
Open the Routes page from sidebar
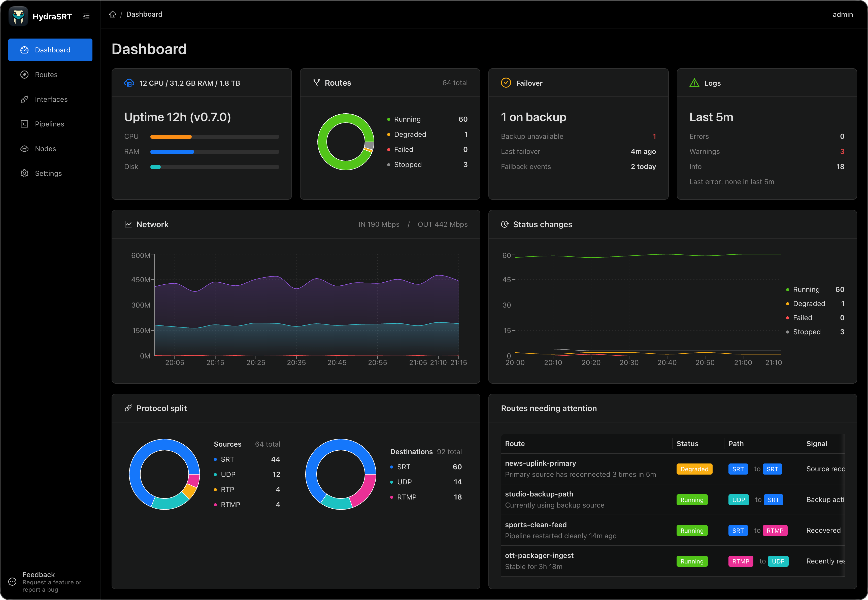pyautogui.click(x=50, y=75)
